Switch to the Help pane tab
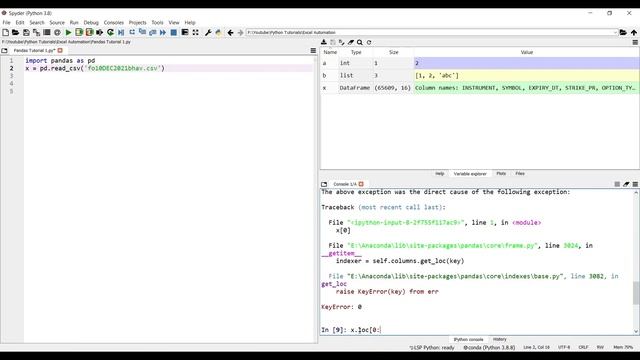 [439, 173]
